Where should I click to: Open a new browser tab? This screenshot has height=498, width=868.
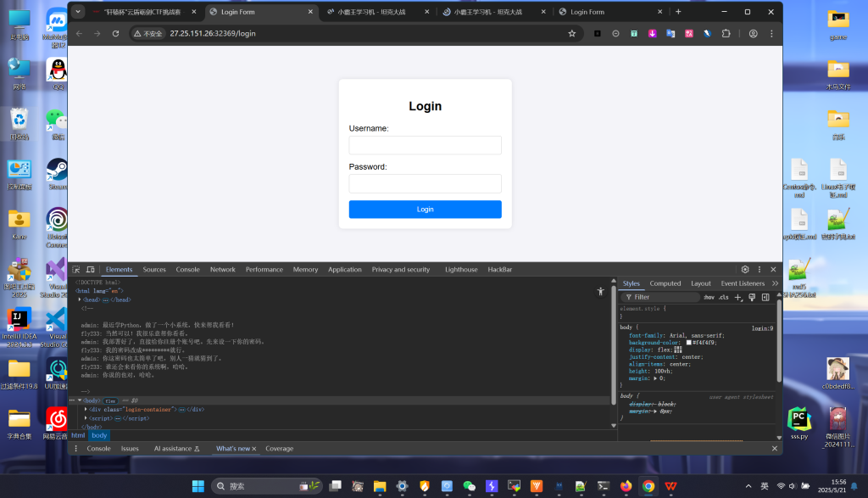(x=678, y=12)
